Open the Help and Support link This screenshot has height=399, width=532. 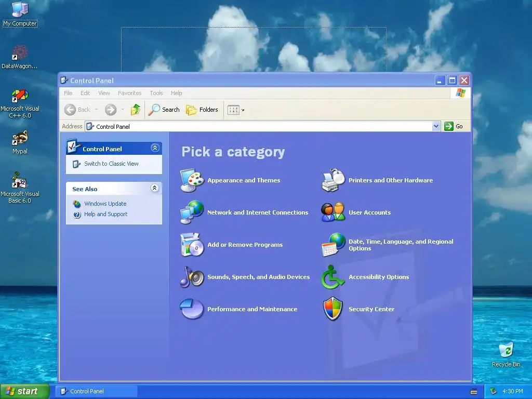106,214
